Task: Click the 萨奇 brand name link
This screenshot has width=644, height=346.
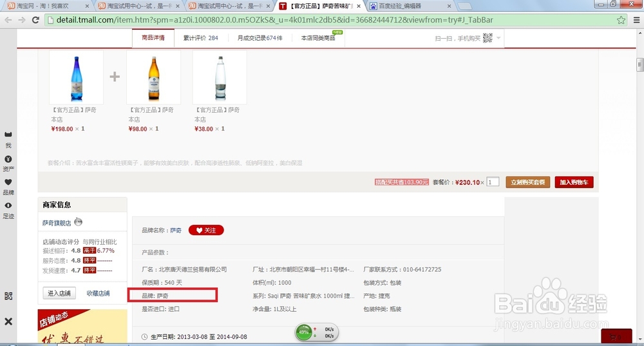Action: 176,230
